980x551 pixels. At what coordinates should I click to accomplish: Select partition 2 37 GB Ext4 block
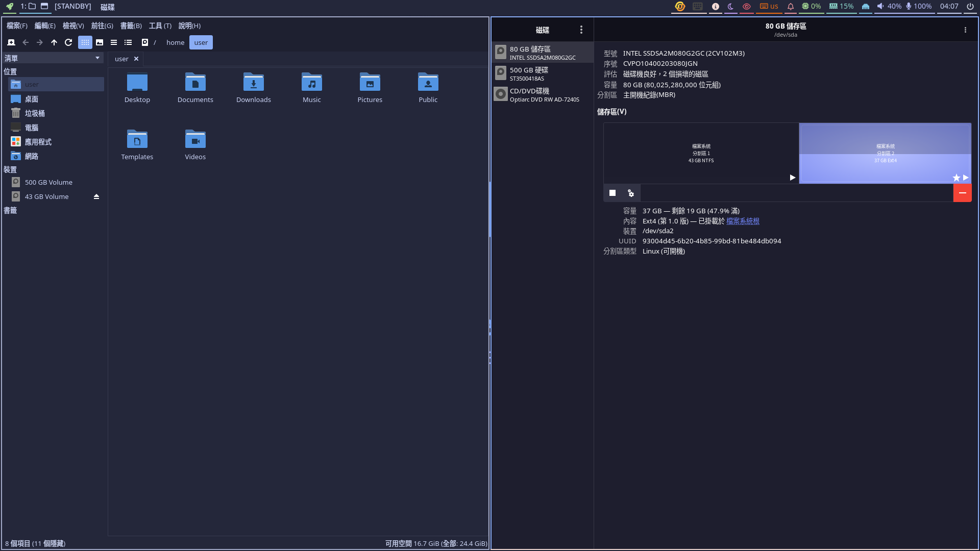pyautogui.click(x=885, y=153)
